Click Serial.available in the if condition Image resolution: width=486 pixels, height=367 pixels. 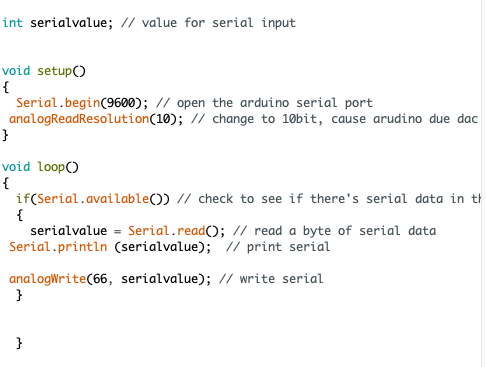pos(93,199)
